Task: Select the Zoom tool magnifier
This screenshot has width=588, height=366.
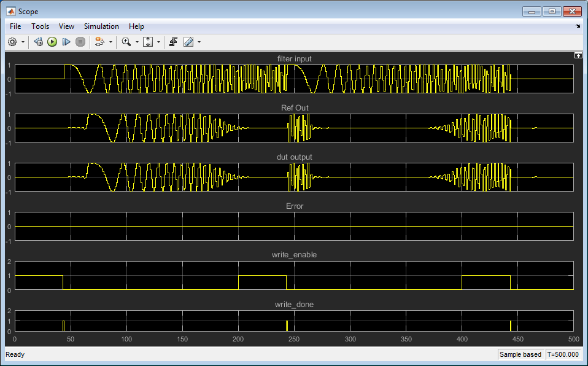Action: [x=126, y=42]
